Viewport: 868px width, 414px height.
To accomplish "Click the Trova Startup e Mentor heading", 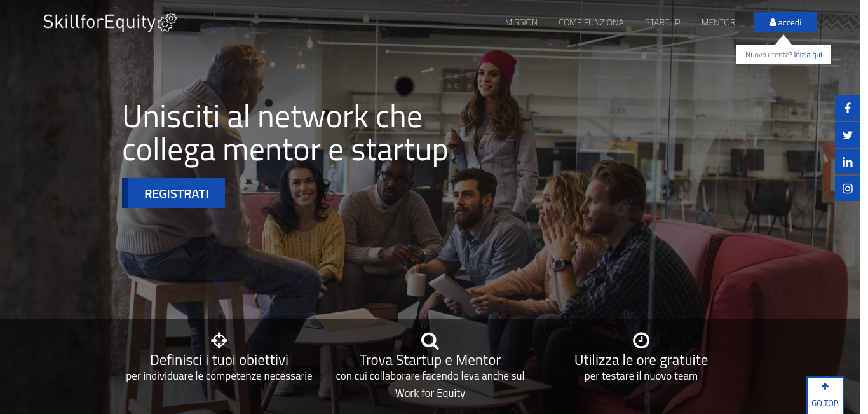I will point(430,360).
